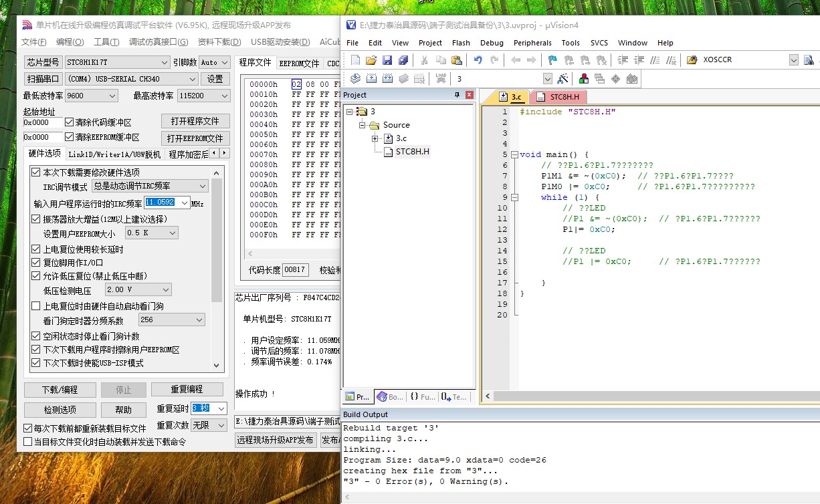Switch to the EEPROM文件 tab
Screen dimensions: 820x504
click(x=299, y=64)
